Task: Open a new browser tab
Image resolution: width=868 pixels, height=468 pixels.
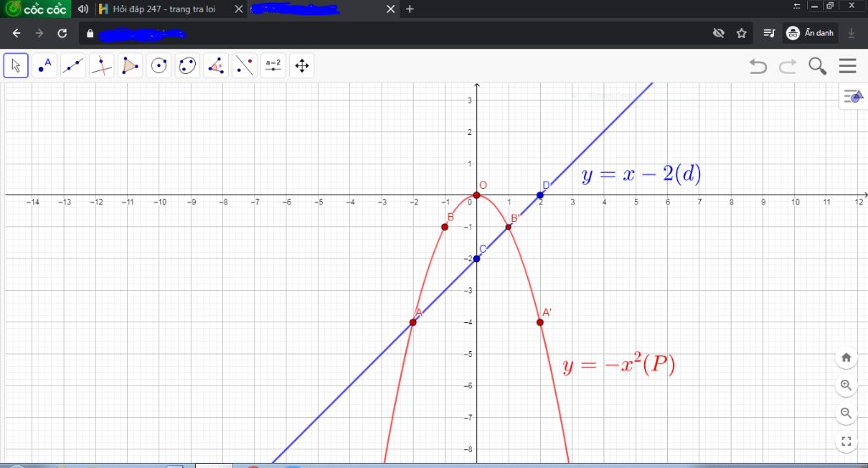Action: (x=409, y=8)
